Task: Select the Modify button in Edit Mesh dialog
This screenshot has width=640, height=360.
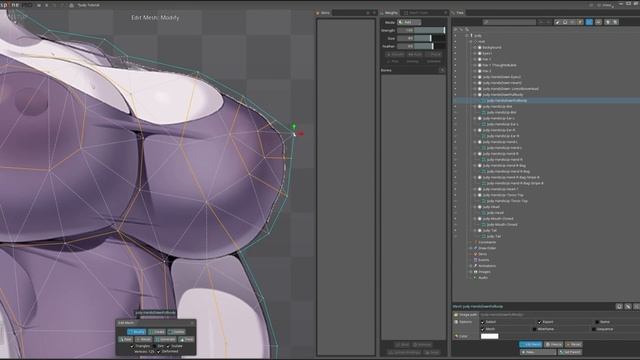Action: [x=136, y=332]
